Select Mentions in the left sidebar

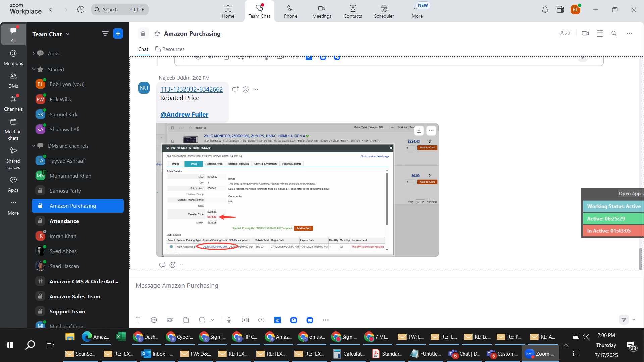pos(13,57)
